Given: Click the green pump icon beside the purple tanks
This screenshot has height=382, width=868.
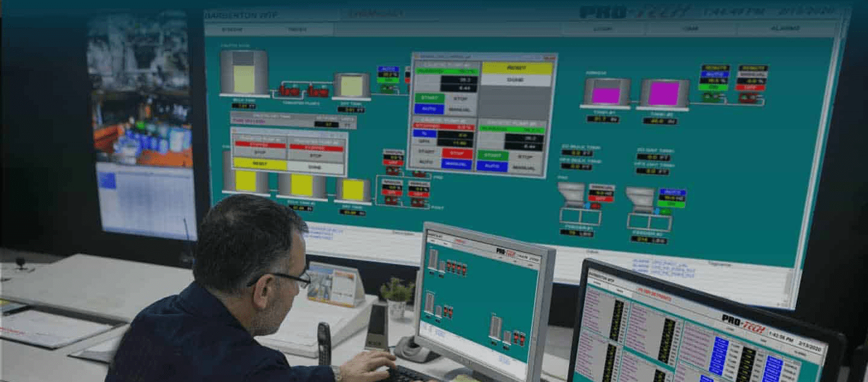Looking at the screenshot, I should 712,96.
